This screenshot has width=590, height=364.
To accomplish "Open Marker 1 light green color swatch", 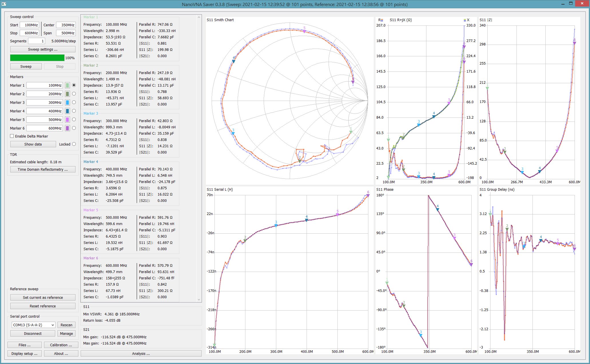I will click(67, 85).
